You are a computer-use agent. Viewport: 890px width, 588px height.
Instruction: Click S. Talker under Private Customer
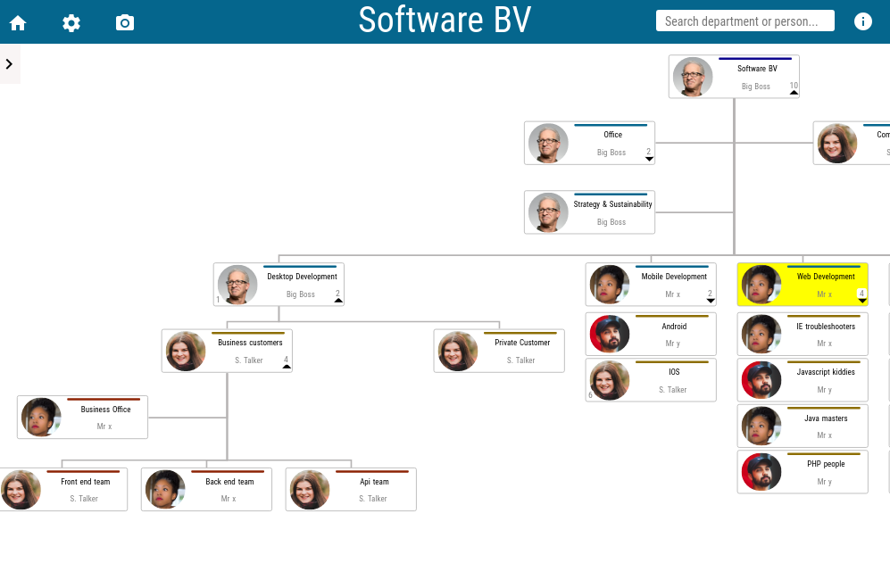(x=521, y=360)
